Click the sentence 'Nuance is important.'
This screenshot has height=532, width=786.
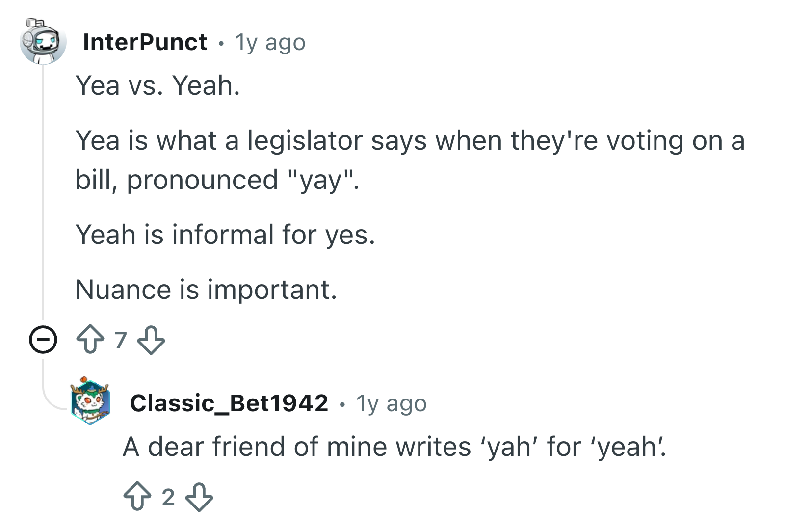[206, 290]
